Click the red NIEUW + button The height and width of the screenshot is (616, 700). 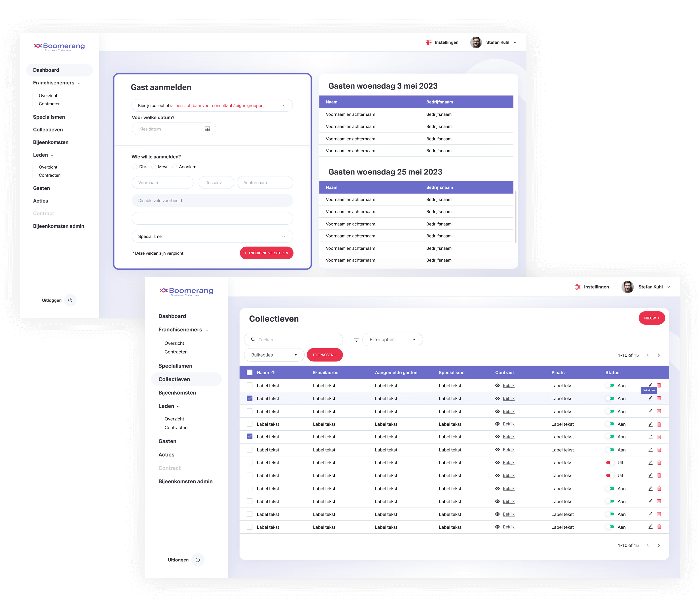(x=651, y=318)
